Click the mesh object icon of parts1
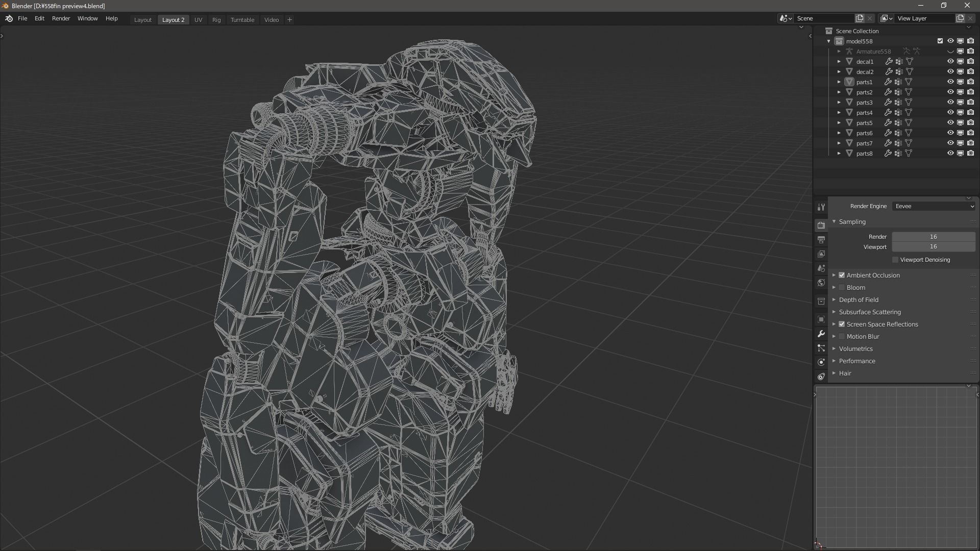 click(x=849, y=82)
